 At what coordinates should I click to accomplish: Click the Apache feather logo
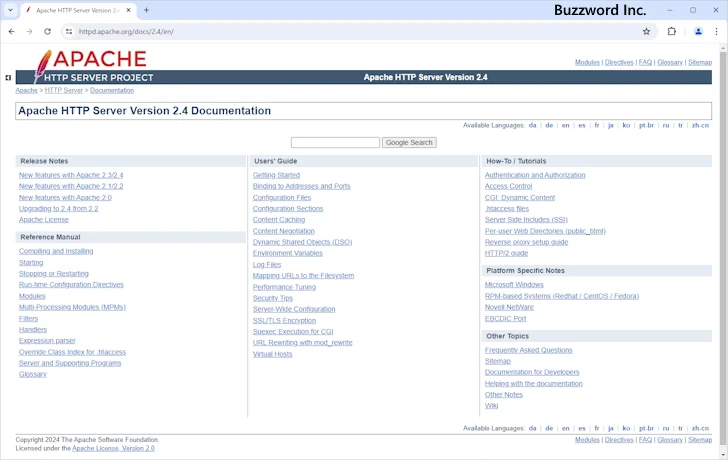click(x=42, y=66)
